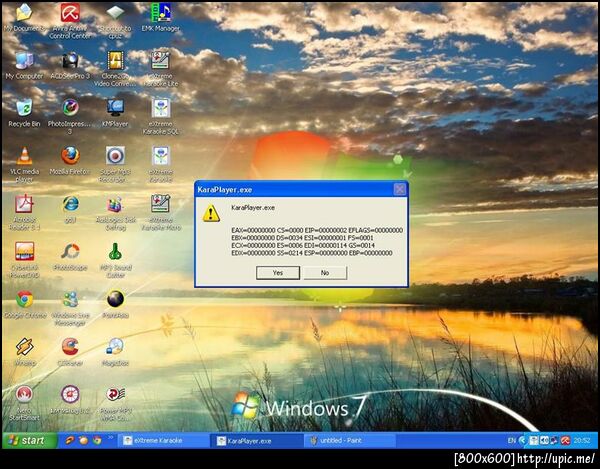Click the taskbar clock showing 20:52

[x=582, y=441]
